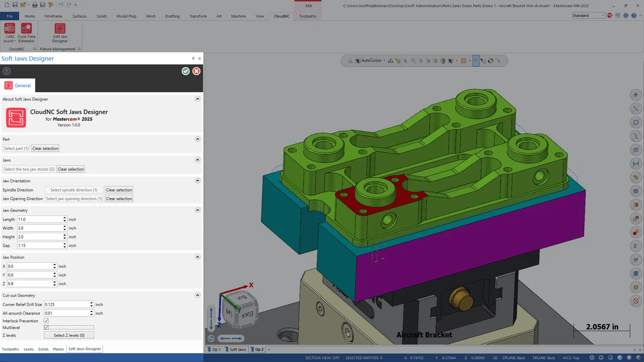Screen dimensions: 644x362
Task: Open Soft Jaws Designer help question mark
Action: (6, 71)
